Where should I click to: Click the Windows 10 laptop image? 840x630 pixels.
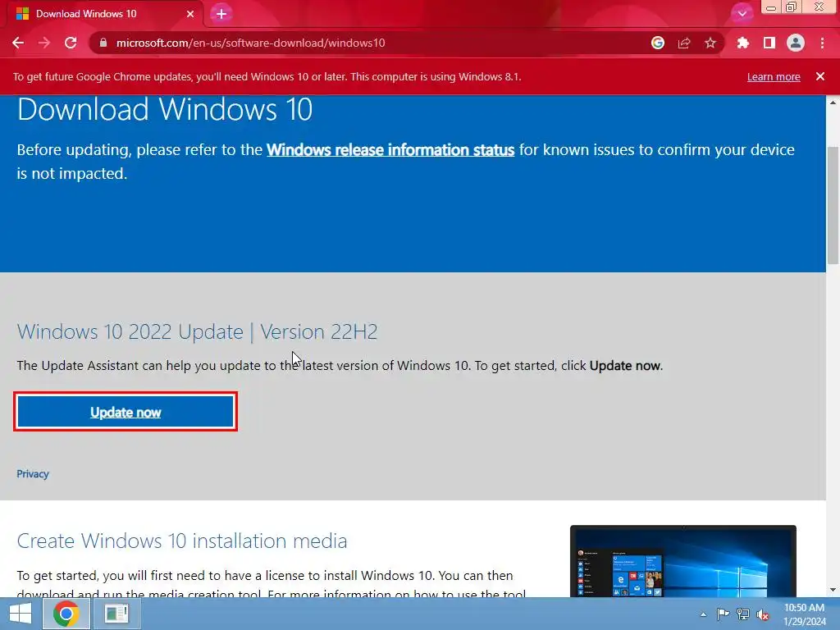click(x=683, y=561)
